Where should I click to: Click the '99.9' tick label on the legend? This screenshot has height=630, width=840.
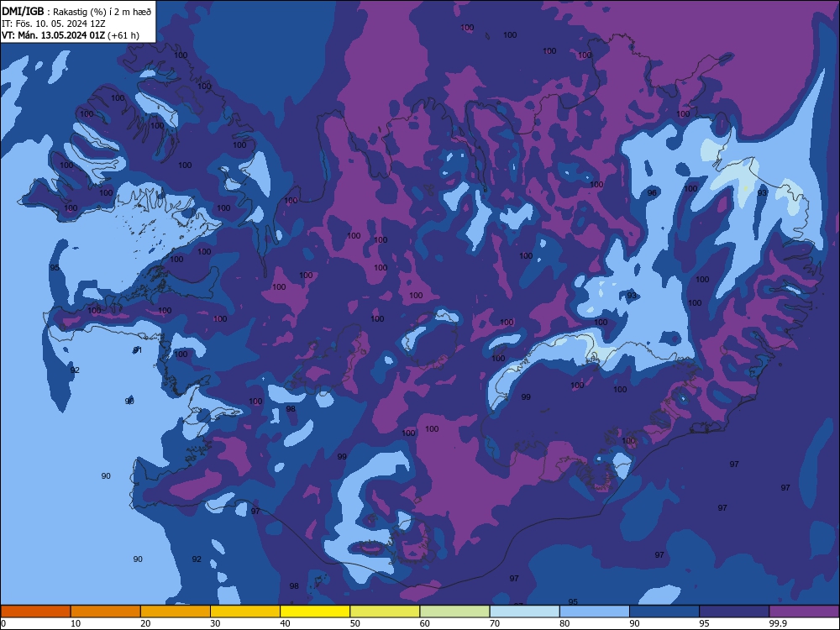[x=778, y=623]
